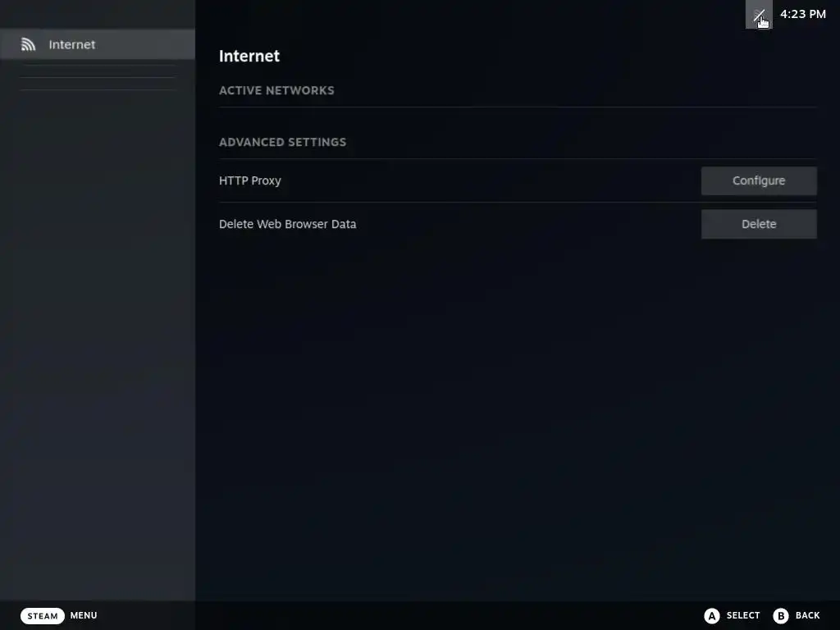The image size is (840, 630).
Task: Click the ADVANCED SETTINGS section header
Action: click(282, 142)
